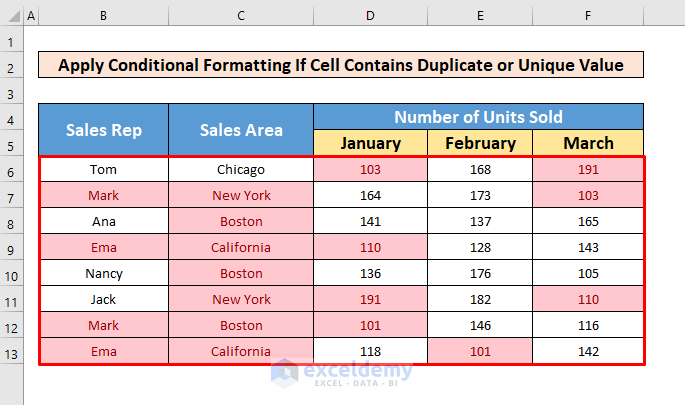Click the March column heading cell
The image size is (685, 405).
coord(588,143)
